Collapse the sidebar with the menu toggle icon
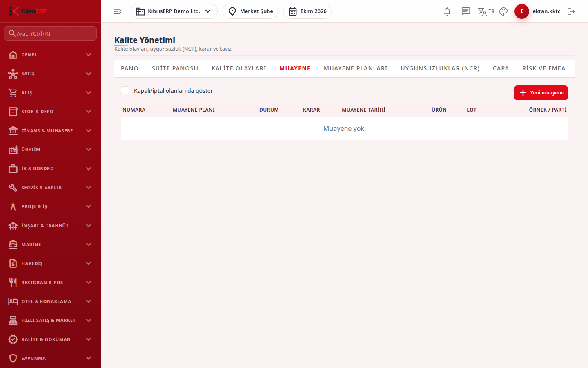 coord(118,11)
